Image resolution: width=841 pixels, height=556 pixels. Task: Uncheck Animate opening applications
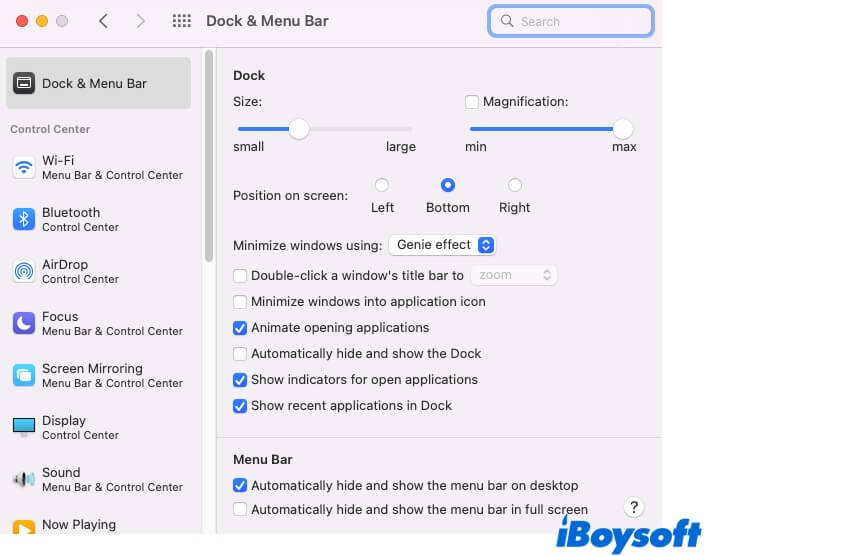coord(240,328)
